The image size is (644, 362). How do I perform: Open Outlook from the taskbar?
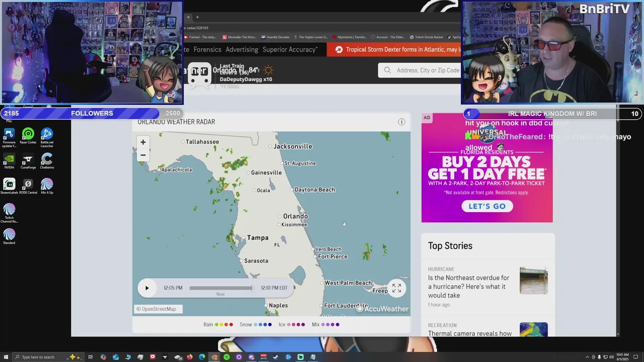click(x=116, y=357)
